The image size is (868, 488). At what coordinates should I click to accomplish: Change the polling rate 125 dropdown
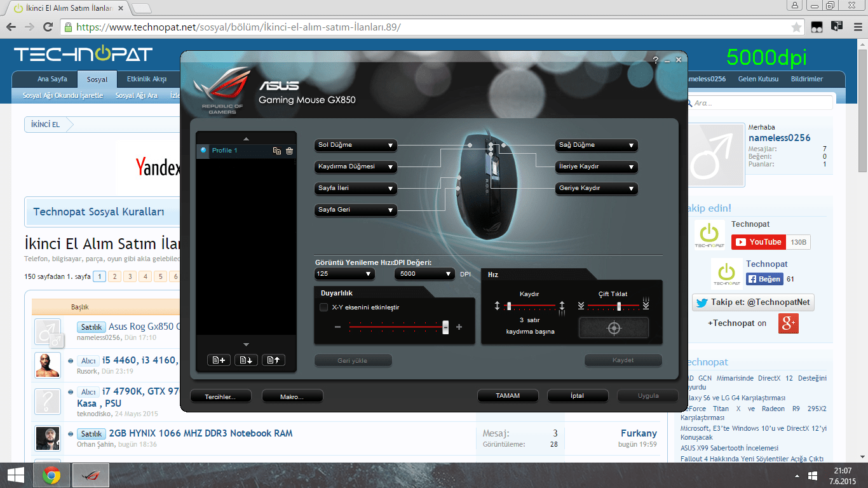coord(344,274)
